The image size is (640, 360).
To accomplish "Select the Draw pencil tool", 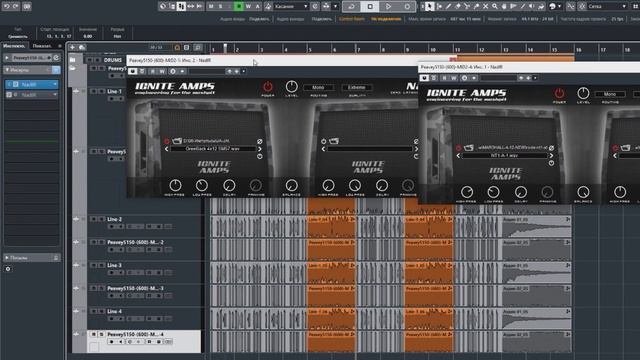I will (449, 6).
